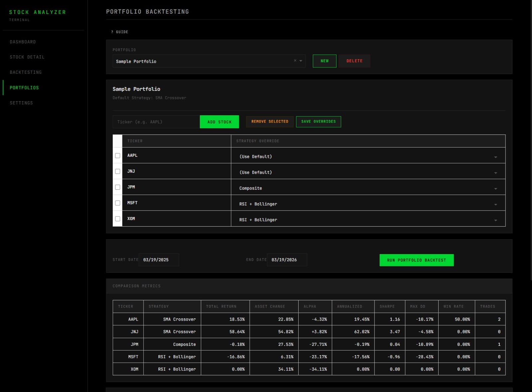This screenshot has height=392, width=532.
Task: Open JNJ strategy override dropdown
Action: click(x=368, y=172)
